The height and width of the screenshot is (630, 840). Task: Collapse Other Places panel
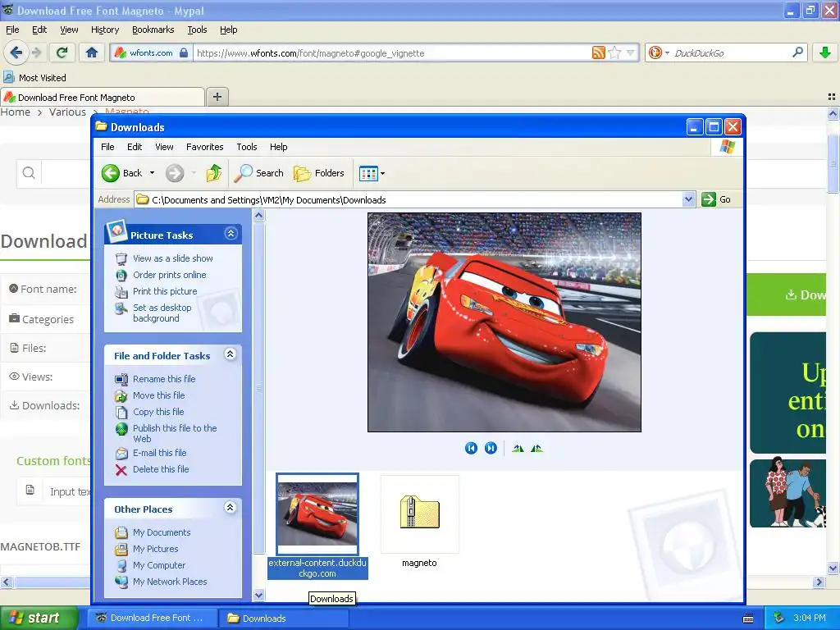230,507
